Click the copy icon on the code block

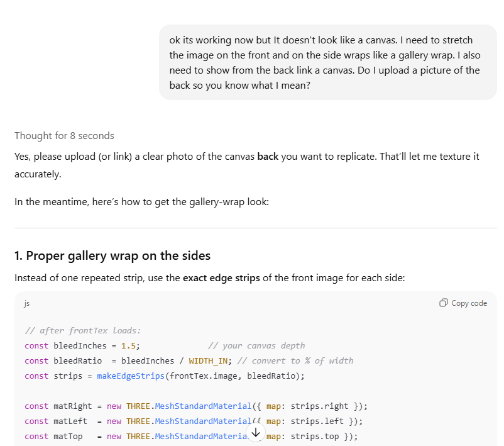click(444, 303)
